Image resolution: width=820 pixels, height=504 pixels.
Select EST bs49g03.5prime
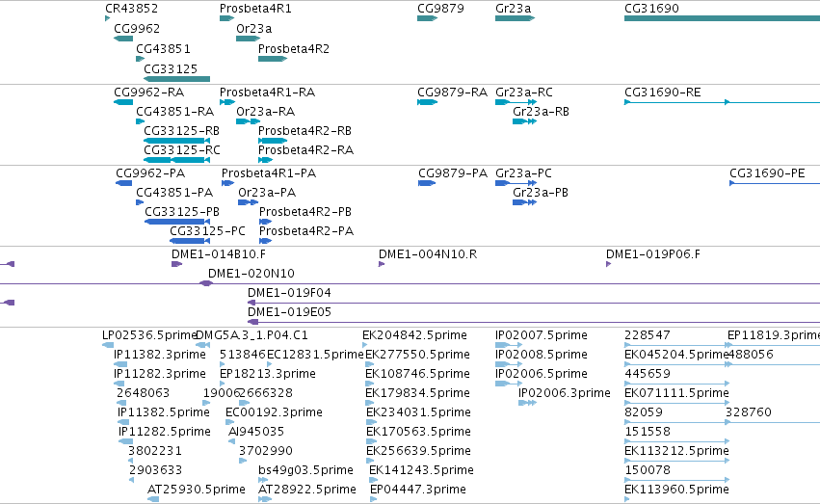pos(305,470)
